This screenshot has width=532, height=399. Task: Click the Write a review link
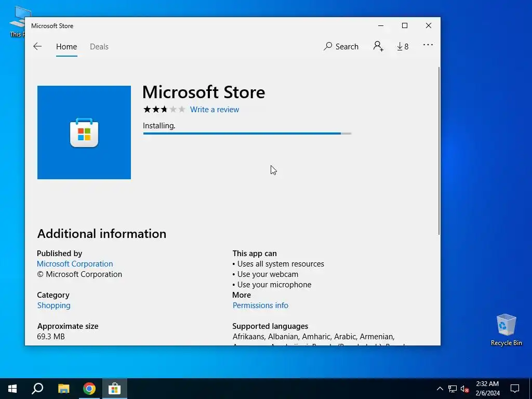[215, 110]
